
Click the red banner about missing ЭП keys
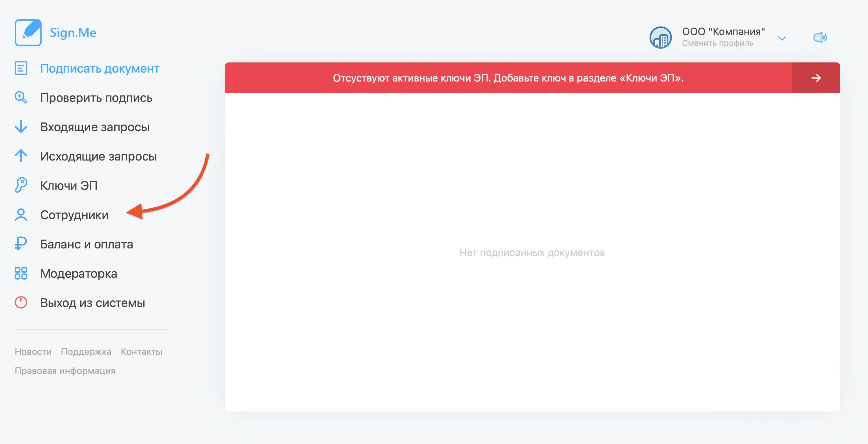pyautogui.click(x=509, y=78)
